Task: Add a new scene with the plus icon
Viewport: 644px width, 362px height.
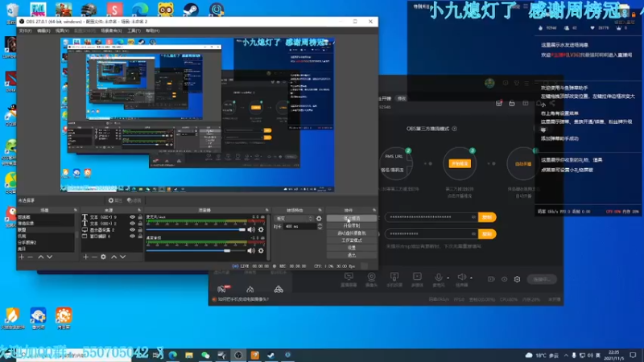Action: click(x=22, y=257)
